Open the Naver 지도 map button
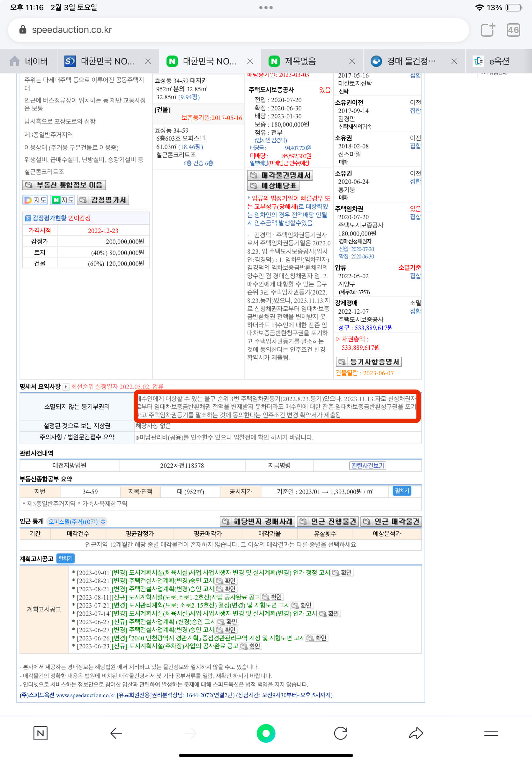The image size is (532, 762). coord(63,200)
